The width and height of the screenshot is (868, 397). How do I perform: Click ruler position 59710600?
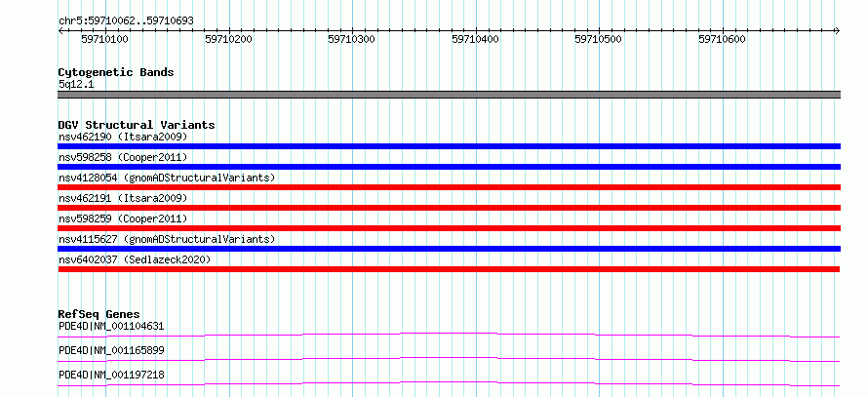point(722,39)
